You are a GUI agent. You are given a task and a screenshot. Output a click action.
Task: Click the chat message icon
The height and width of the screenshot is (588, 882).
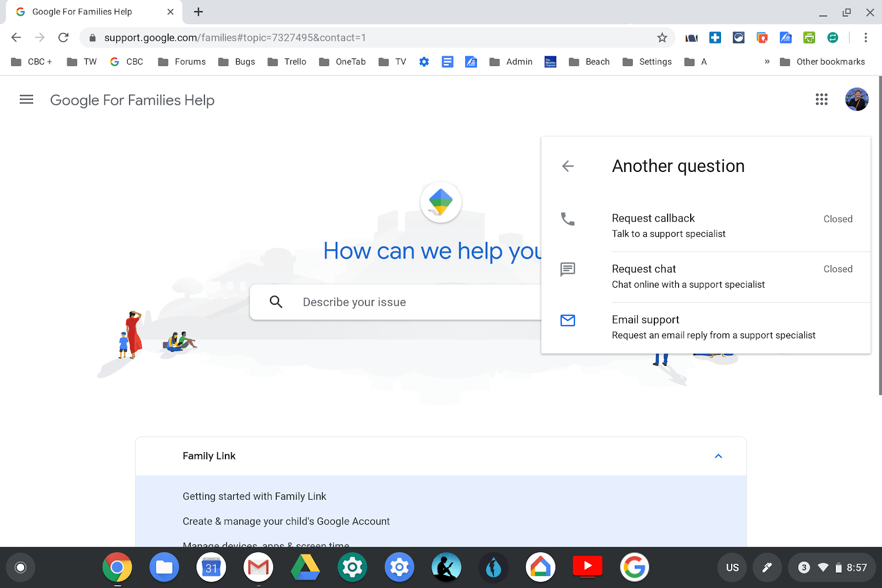click(x=568, y=269)
